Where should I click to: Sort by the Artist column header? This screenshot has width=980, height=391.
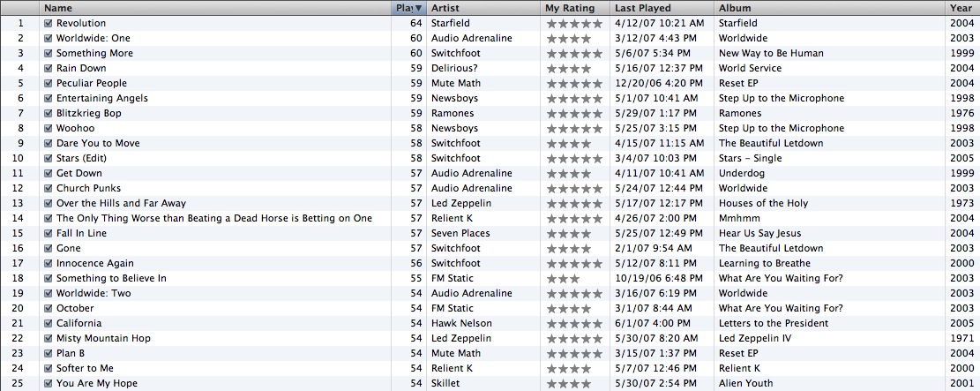pos(483,8)
